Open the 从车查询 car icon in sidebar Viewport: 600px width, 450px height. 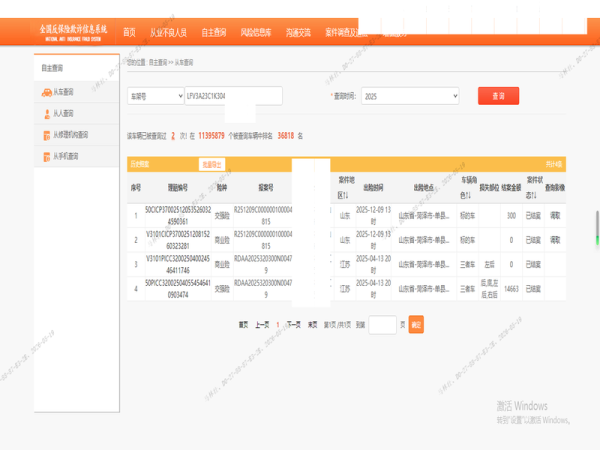point(47,92)
